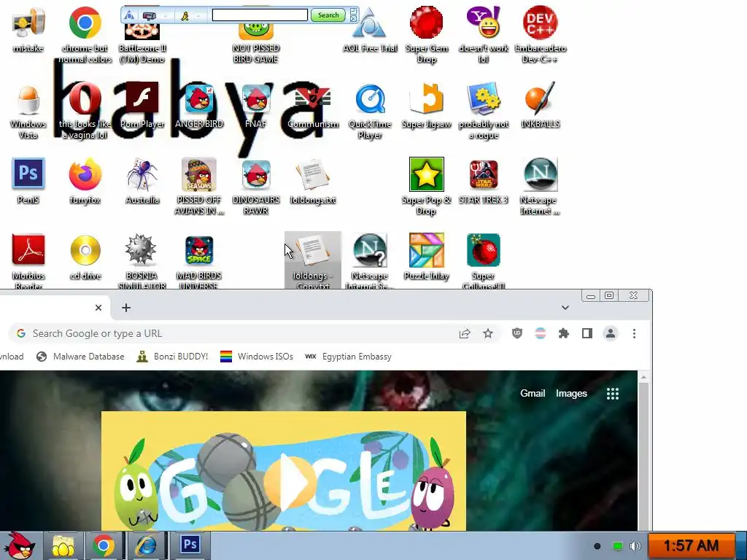The height and width of the screenshot is (560, 747).
Task: Open the Windows ISOs bookmark
Action: tap(257, 356)
